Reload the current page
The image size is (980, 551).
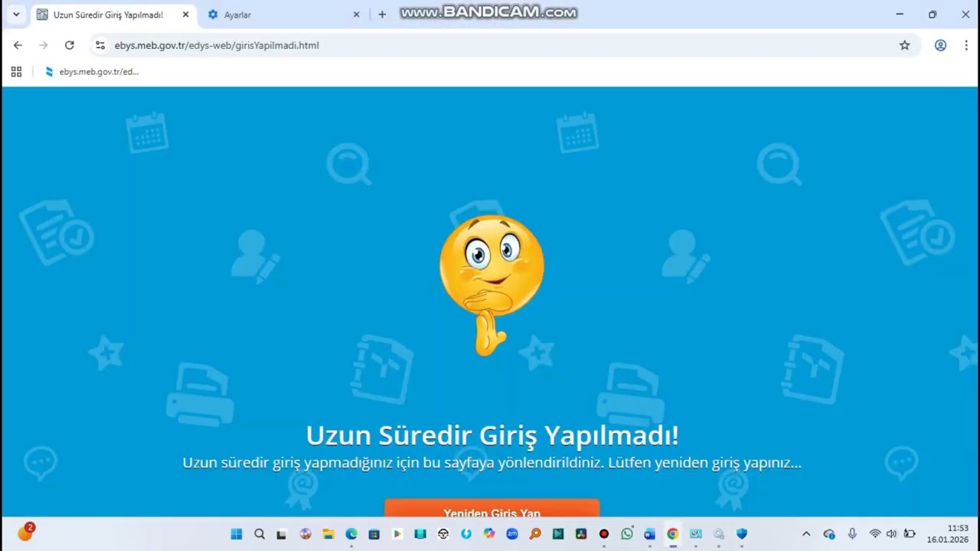pos(69,45)
